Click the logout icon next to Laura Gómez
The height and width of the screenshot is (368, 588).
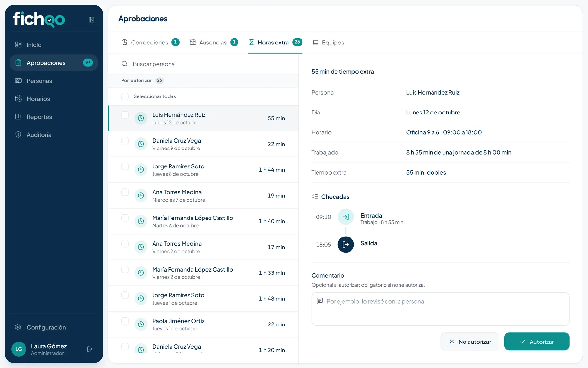click(x=90, y=349)
